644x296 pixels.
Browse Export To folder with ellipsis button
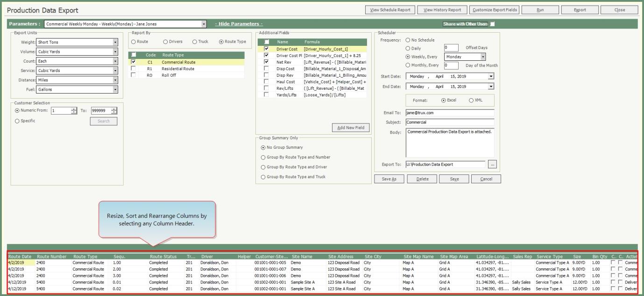492,164
